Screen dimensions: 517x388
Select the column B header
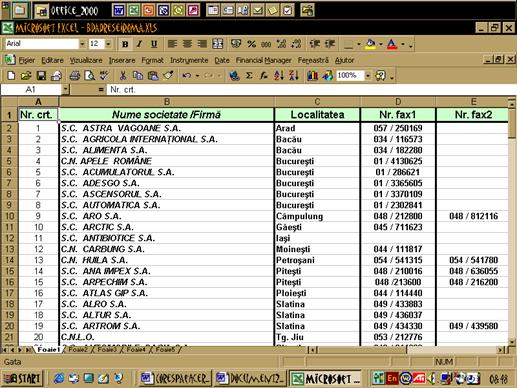167,102
